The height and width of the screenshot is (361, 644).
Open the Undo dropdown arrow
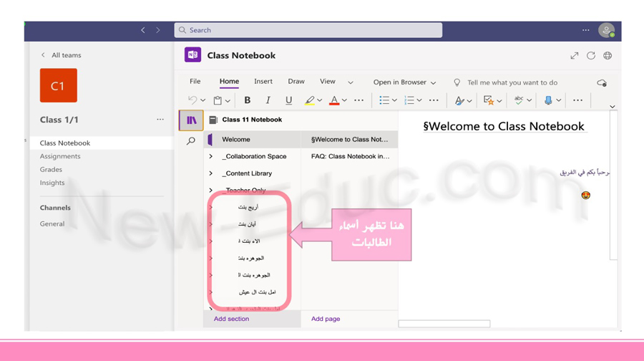click(203, 100)
